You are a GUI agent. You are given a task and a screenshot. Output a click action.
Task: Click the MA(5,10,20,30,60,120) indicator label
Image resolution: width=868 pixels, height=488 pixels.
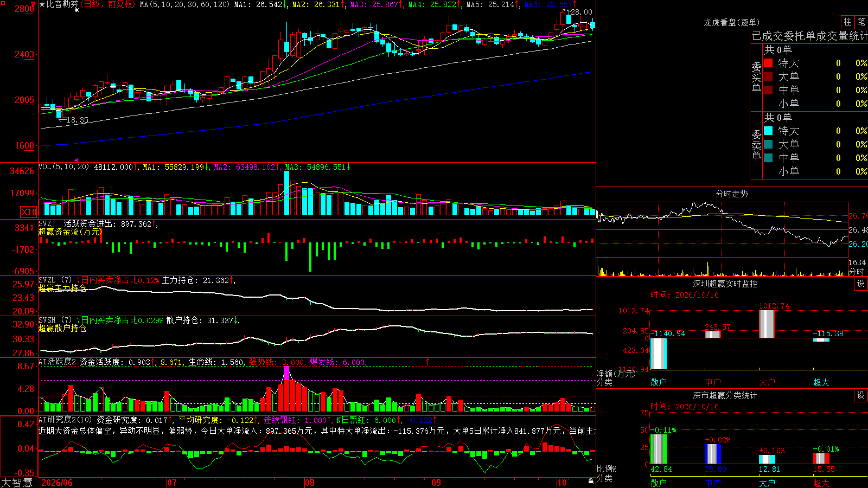[x=184, y=4]
